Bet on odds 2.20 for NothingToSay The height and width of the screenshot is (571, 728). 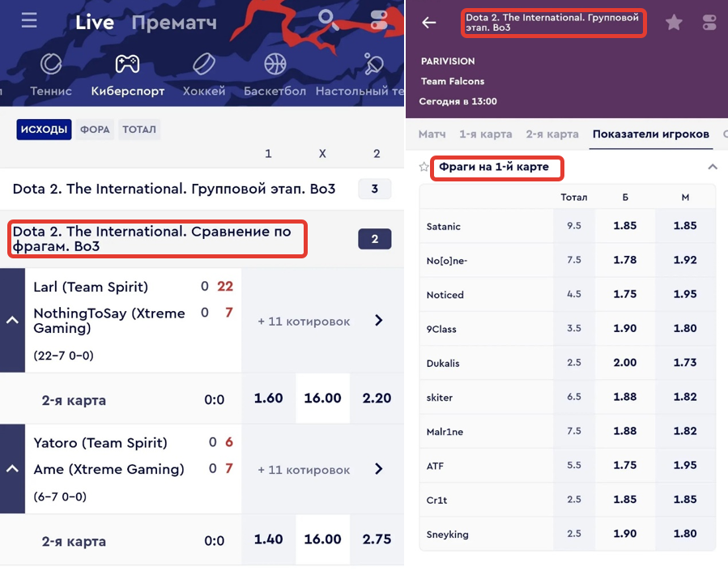point(377,398)
